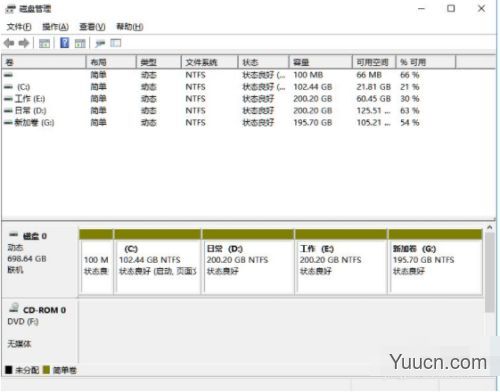Image resolution: width=500 pixels, height=392 pixels.
Task: Click the disk pane scrollbar up arrow
Action: pyautogui.click(x=489, y=227)
